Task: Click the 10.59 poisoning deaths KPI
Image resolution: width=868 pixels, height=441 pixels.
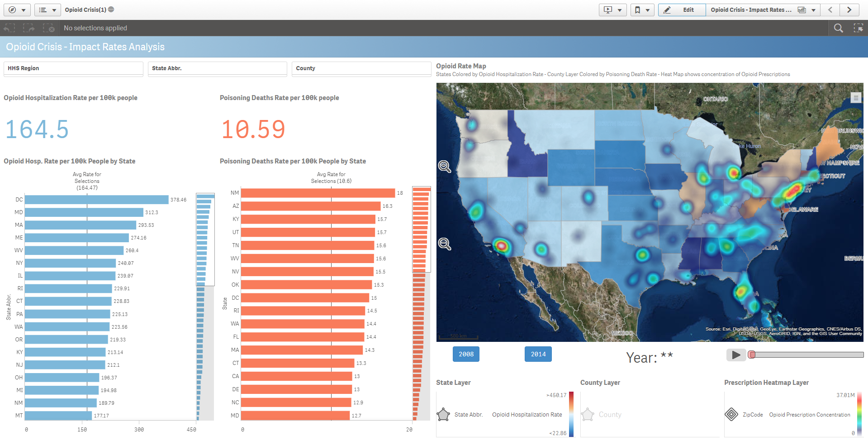Action: (x=253, y=129)
